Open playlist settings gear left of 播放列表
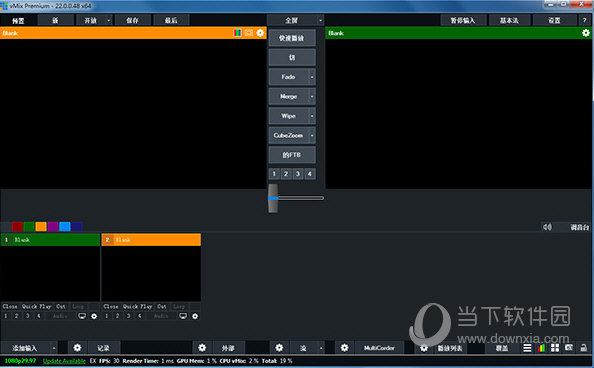594x368 pixels. coord(424,348)
